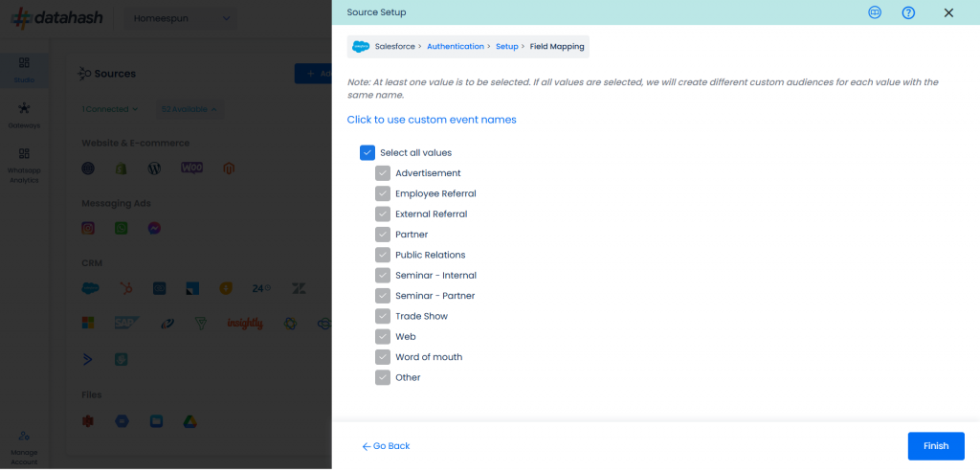Click the CRM section heading

tap(92, 263)
